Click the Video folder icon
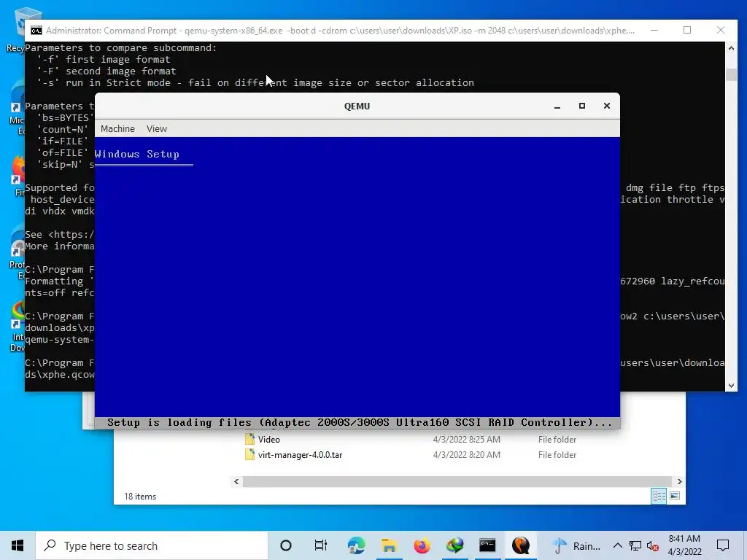 [249, 439]
